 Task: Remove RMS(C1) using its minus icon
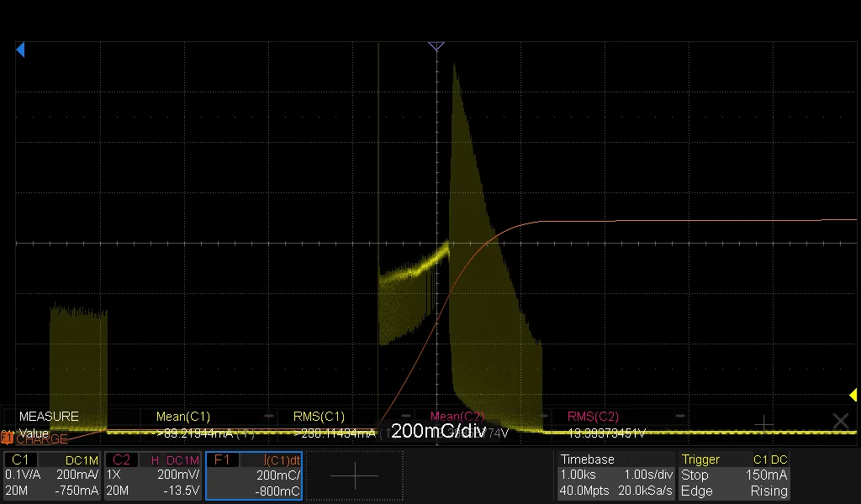(406, 417)
